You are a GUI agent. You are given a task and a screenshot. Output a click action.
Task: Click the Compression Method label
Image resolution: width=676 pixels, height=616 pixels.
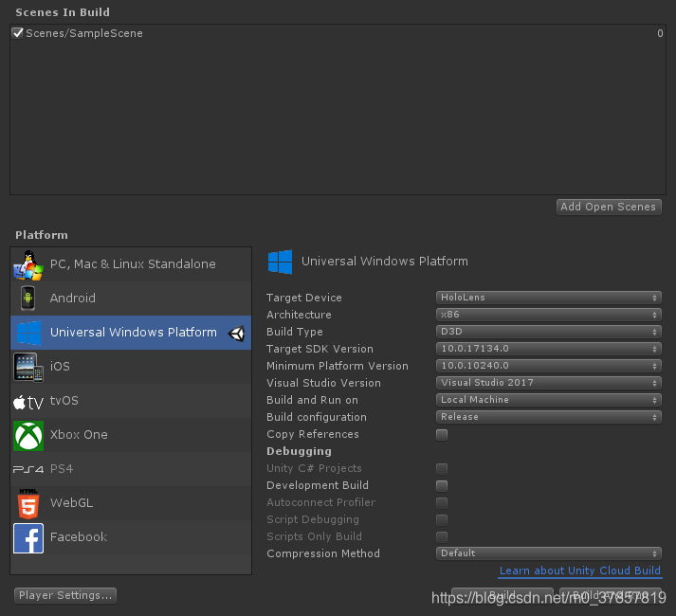click(323, 553)
